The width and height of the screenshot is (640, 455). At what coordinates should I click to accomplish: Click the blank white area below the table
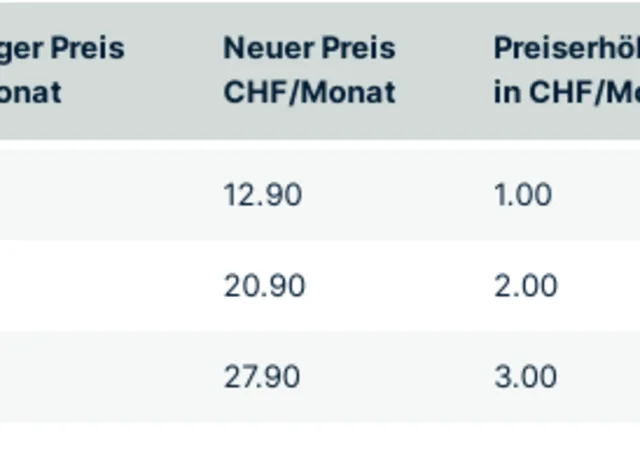point(320,438)
